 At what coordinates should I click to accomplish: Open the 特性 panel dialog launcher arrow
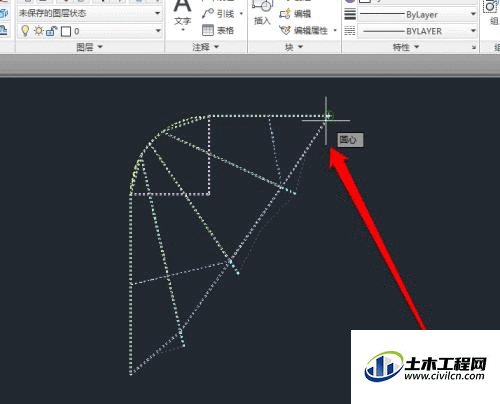tap(474, 48)
